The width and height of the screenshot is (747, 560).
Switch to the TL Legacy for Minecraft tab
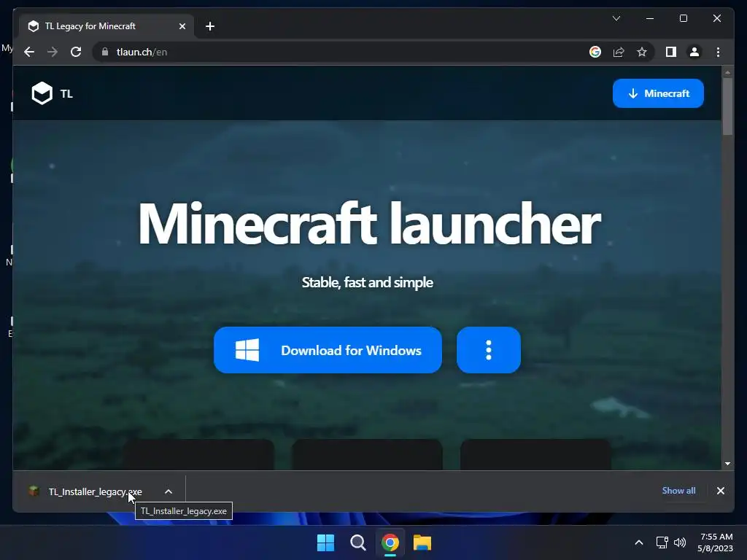(107, 26)
